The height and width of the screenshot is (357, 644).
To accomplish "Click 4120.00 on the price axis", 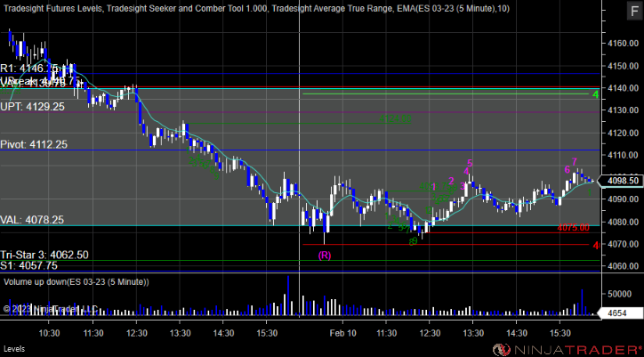I will (624, 133).
